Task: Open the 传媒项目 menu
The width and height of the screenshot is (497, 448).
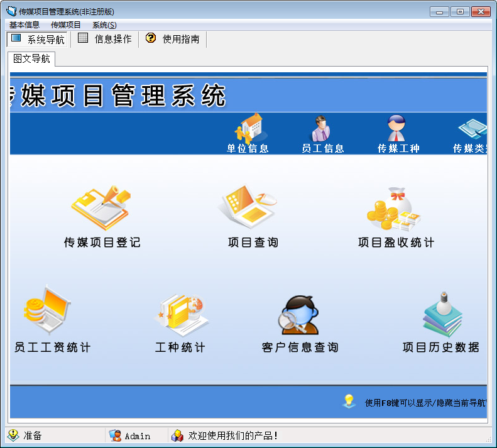Action: [65, 25]
